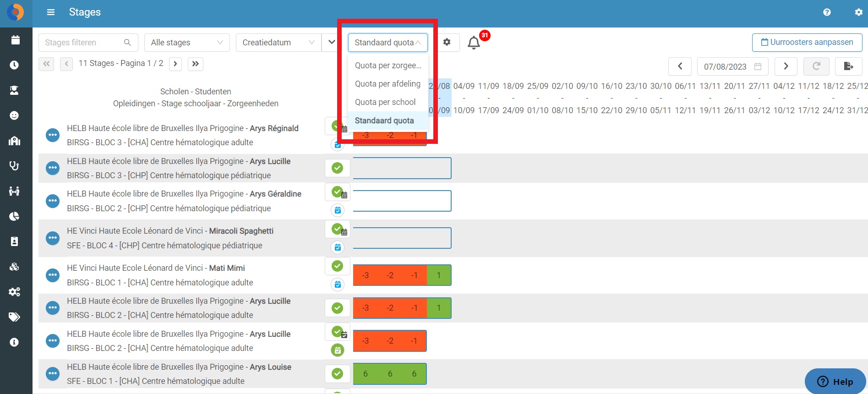Toggle green checkmark for Mati Mimi stage
This screenshot has width=868, height=394.
(x=338, y=266)
